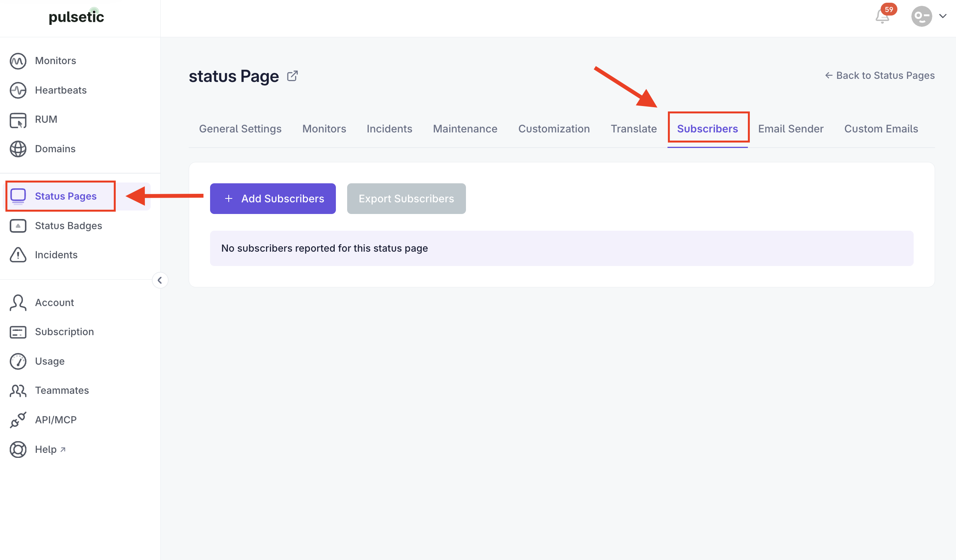This screenshot has height=560, width=956.
Task: Open Subscription label in the sidebar
Action: 64,332
